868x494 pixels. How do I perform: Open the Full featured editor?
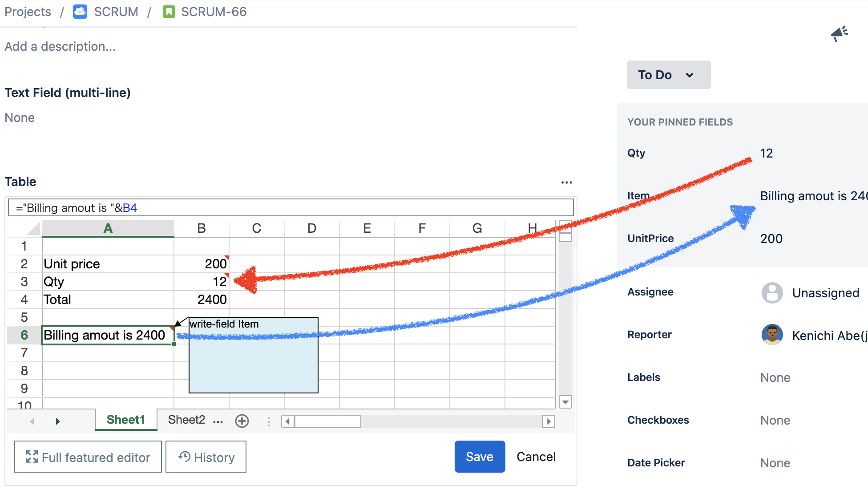88,457
